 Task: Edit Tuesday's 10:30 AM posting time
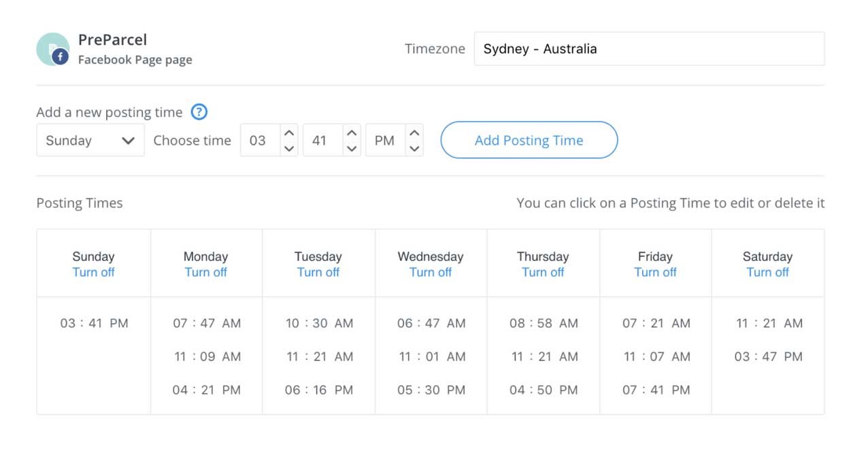coord(319,323)
